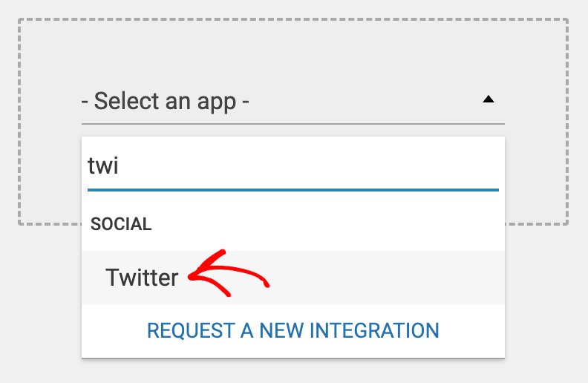Click the dashed border's top-left corner region
The height and width of the screenshot is (383, 588).
pyautogui.click(x=23, y=22)
